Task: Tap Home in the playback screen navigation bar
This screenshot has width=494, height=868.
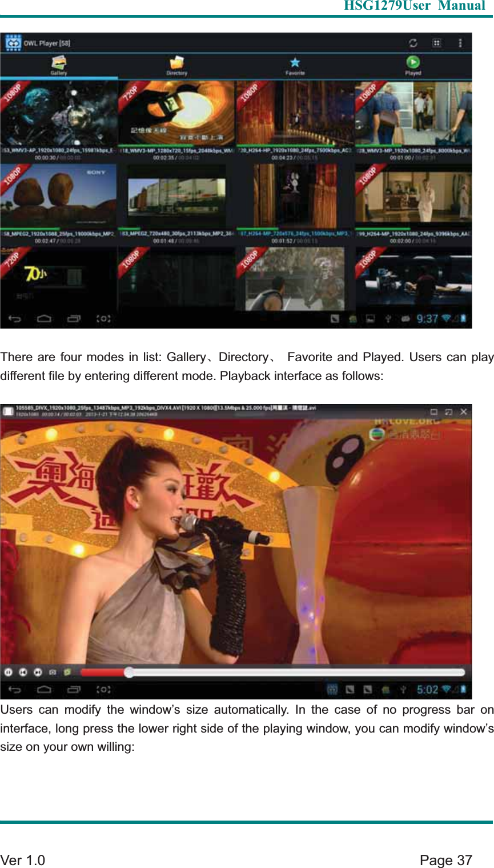Action: [x=44, y=690]
